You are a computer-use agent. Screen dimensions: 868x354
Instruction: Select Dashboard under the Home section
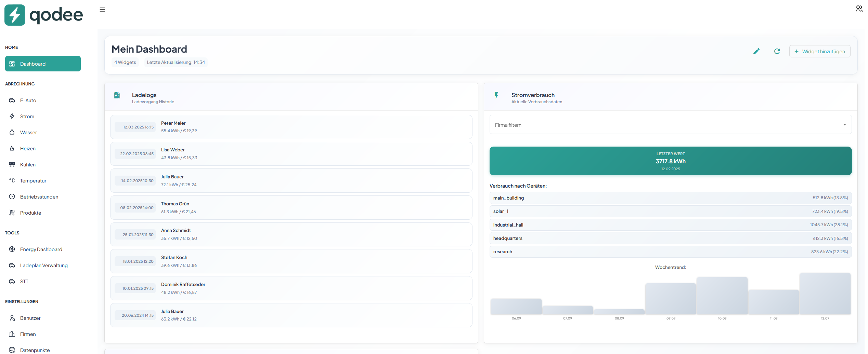(43, 64)
